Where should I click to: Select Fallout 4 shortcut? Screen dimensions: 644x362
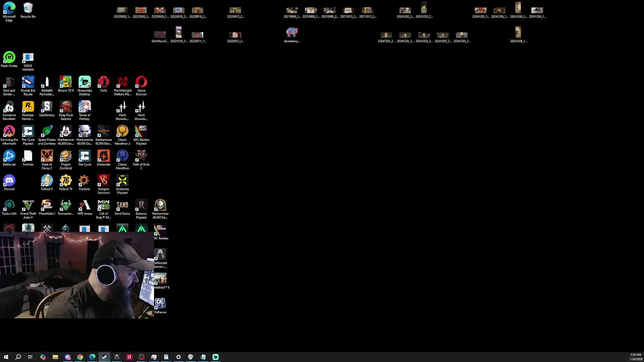pyautogui.click(x=47, y=183)
